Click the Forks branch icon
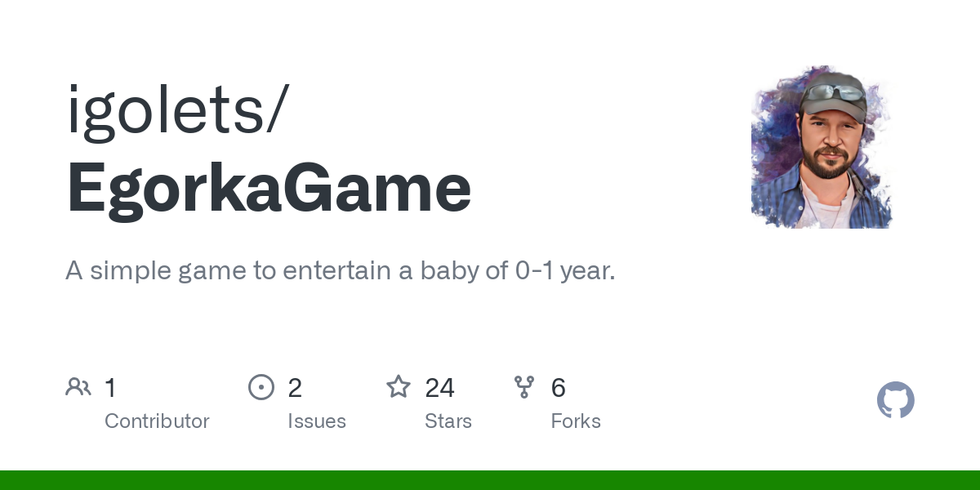The width and height of the screenshot is (980, 490). [524, 387]
